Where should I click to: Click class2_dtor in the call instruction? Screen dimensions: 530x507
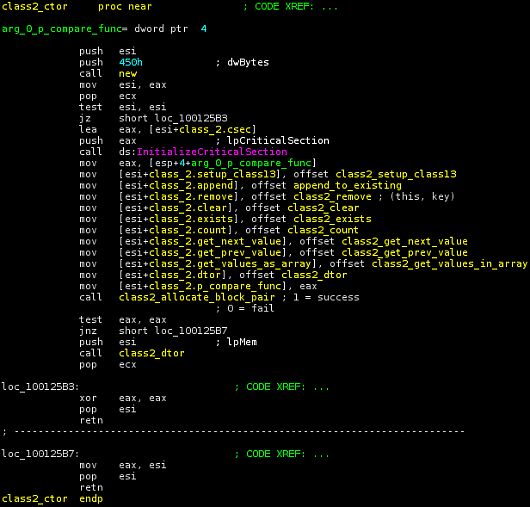(x=151, y=353)
